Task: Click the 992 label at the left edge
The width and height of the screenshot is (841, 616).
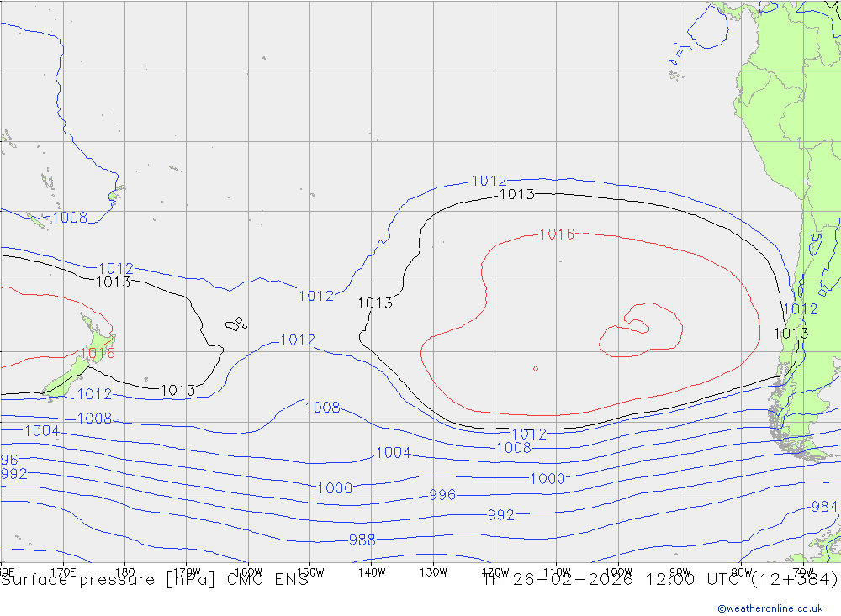Action: (x=14, y=474)
